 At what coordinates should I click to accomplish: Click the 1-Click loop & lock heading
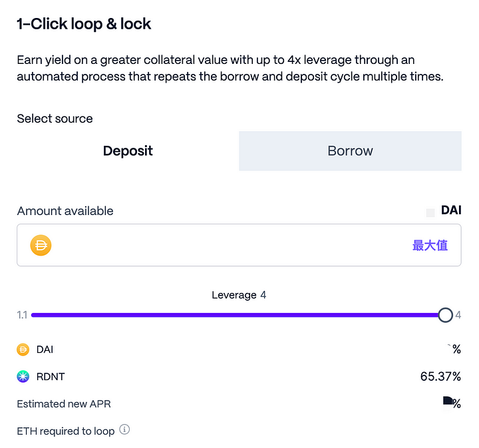point(84,25)
